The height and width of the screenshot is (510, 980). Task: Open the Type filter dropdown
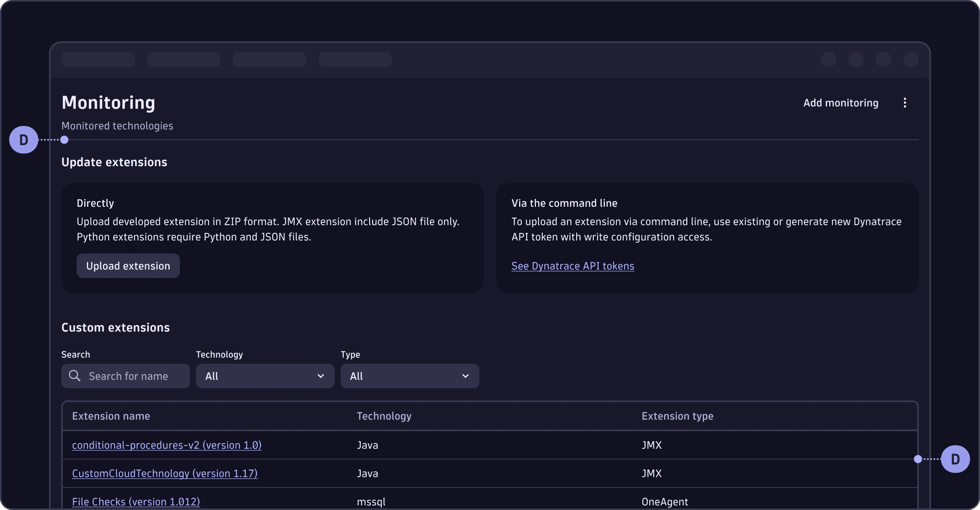(410, 376)
